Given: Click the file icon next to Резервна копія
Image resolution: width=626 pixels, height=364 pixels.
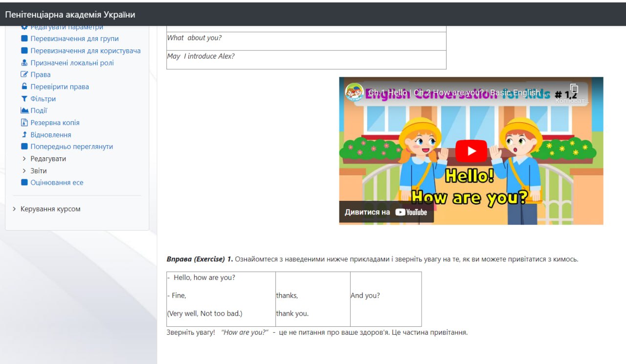Looking at the screenshot, I should (x=24, y=123).
